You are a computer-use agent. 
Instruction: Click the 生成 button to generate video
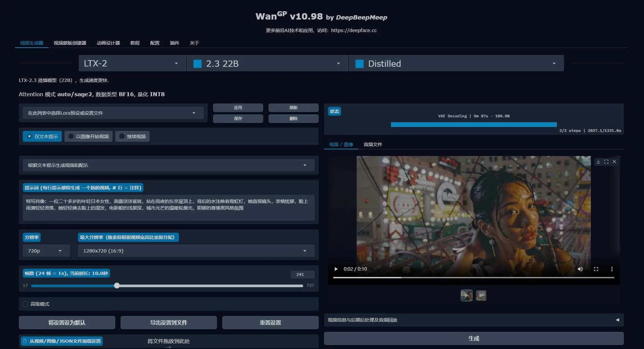click(x=474, y=338)
